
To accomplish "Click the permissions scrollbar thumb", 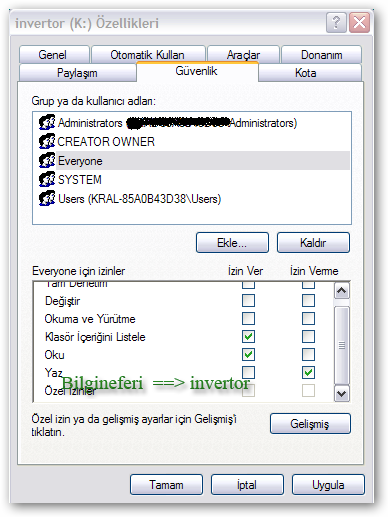I will point(342,345).
